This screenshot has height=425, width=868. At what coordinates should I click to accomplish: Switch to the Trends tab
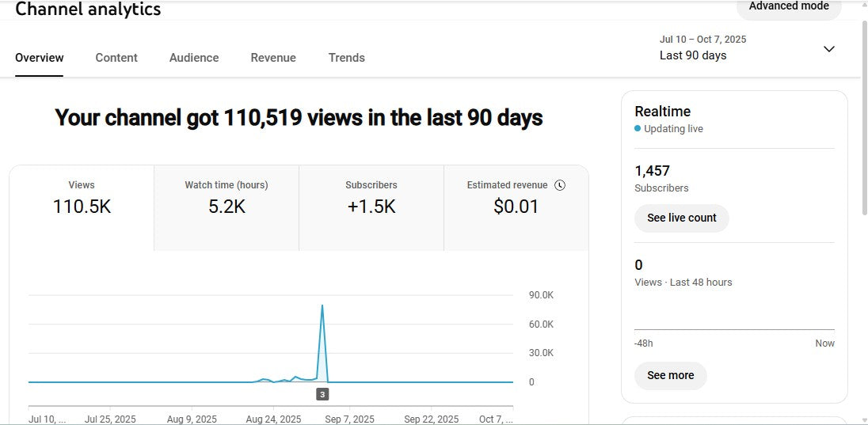pyautogui.click(x=347, y=58)
